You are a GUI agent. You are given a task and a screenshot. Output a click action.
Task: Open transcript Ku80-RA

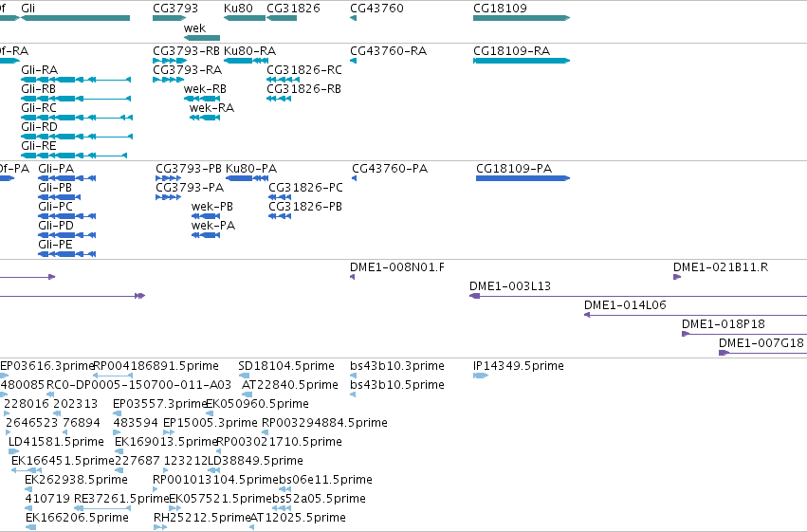pos(246,61)
